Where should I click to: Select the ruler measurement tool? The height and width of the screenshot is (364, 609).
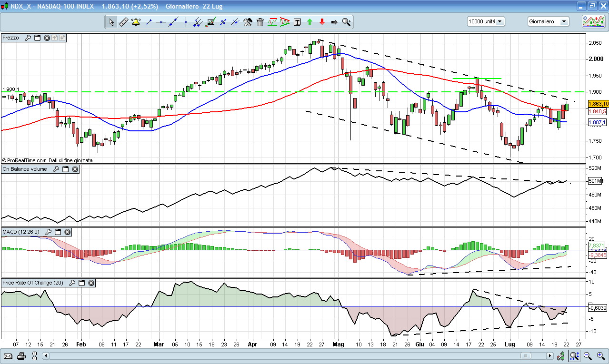[x=123, y=22]
